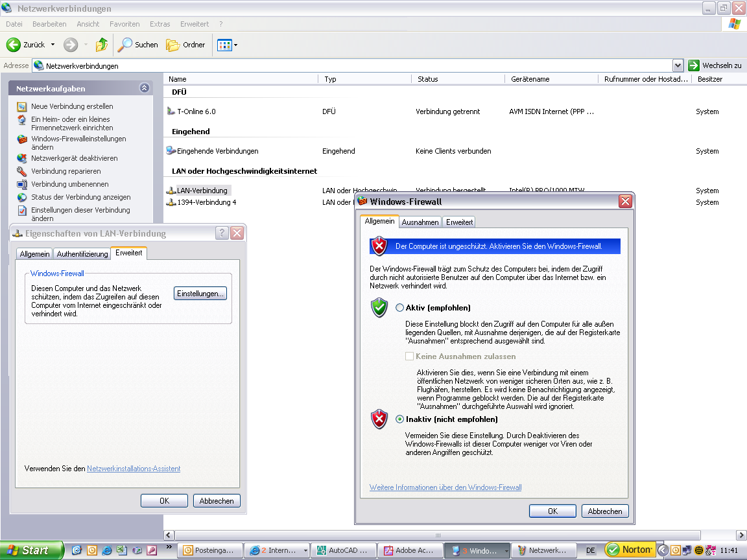
Task: Click the T-Online icon in system tray
Action: (710, 550)
